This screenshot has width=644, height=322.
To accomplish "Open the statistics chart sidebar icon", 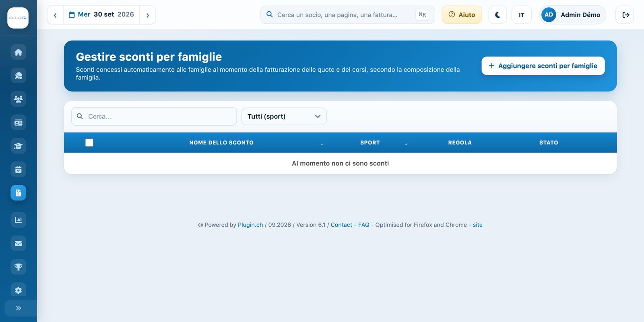I will 19,220.
